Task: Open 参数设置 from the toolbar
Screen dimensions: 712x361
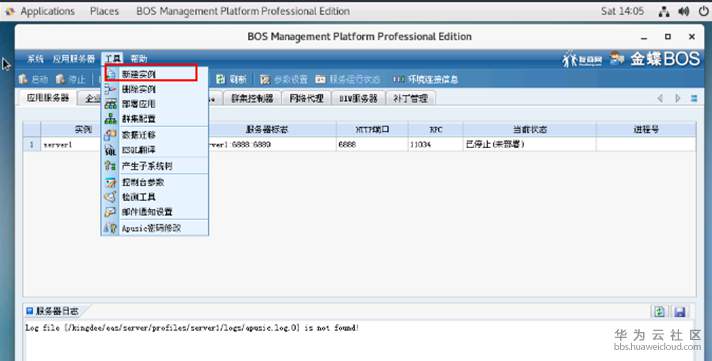Action: pos(284,79)
